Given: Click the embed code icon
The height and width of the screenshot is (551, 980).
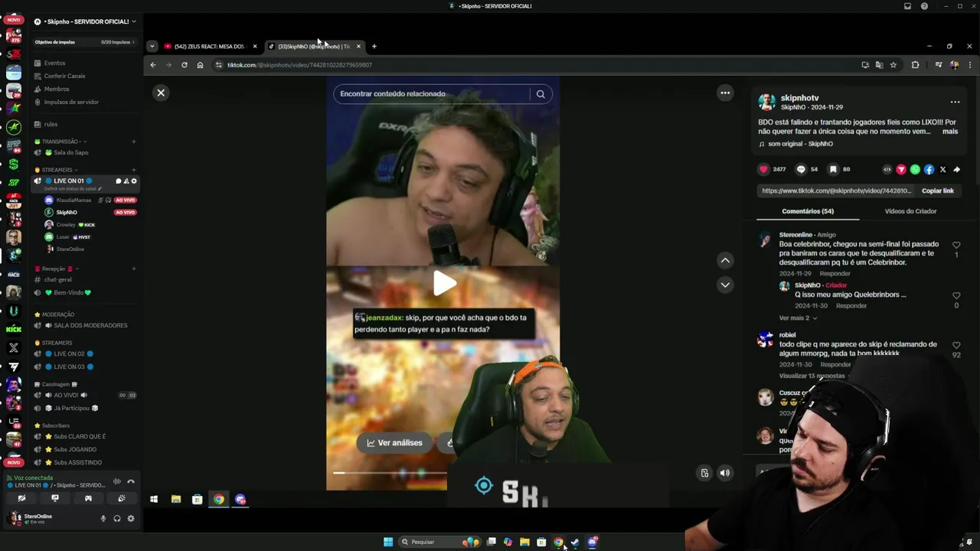Looking at the screenshot, I should click(x=887, y=169).
